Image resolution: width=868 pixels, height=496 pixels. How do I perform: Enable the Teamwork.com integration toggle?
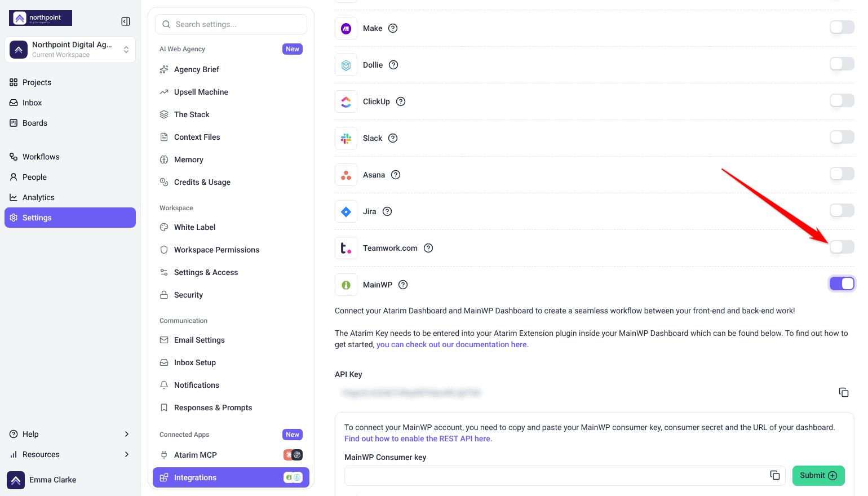tap(842, 247)
